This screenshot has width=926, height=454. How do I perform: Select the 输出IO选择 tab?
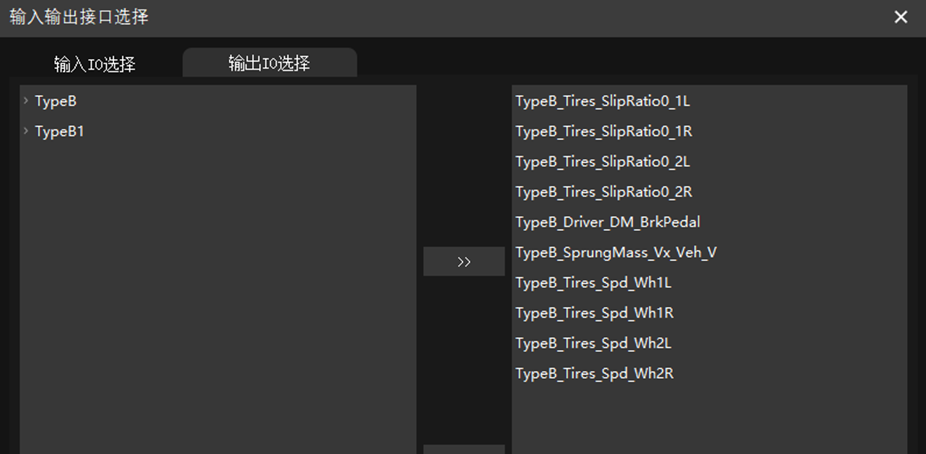pos(269,63)
